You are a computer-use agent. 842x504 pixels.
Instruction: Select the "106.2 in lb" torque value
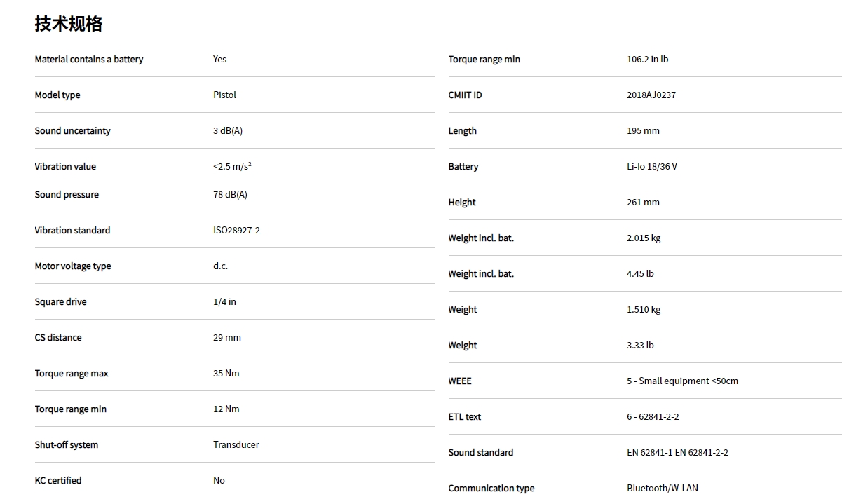point(647,60)
